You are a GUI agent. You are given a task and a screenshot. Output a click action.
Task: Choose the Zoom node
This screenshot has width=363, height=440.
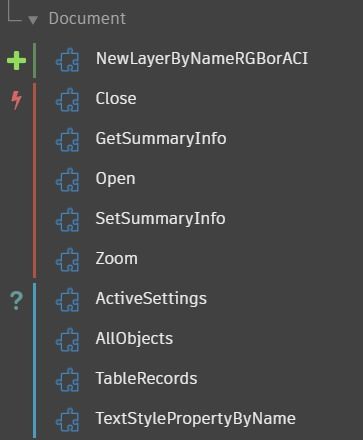coord(116,259)
